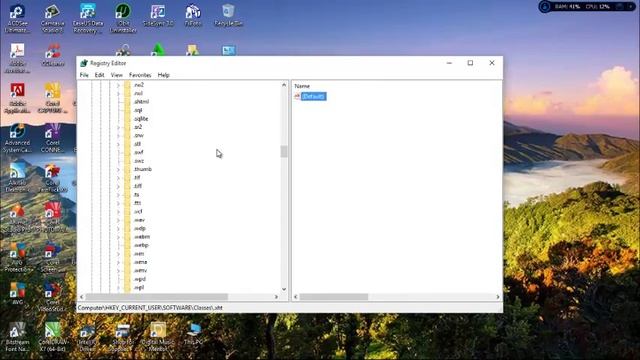Expand the .wmv registry key

[118, 271]
